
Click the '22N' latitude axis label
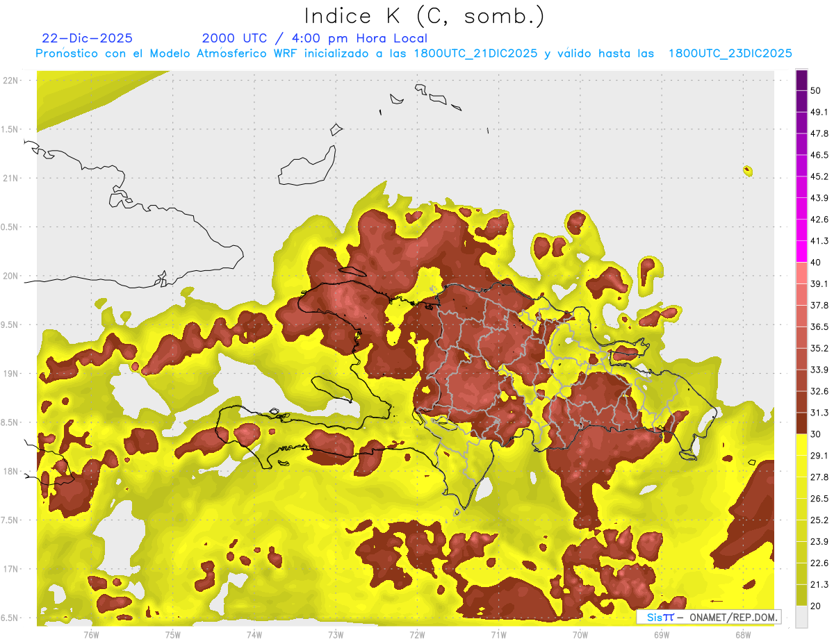click(10, 80)
